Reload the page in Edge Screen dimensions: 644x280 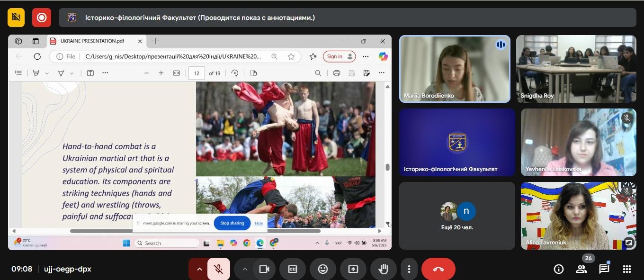[x=37, y=56]
